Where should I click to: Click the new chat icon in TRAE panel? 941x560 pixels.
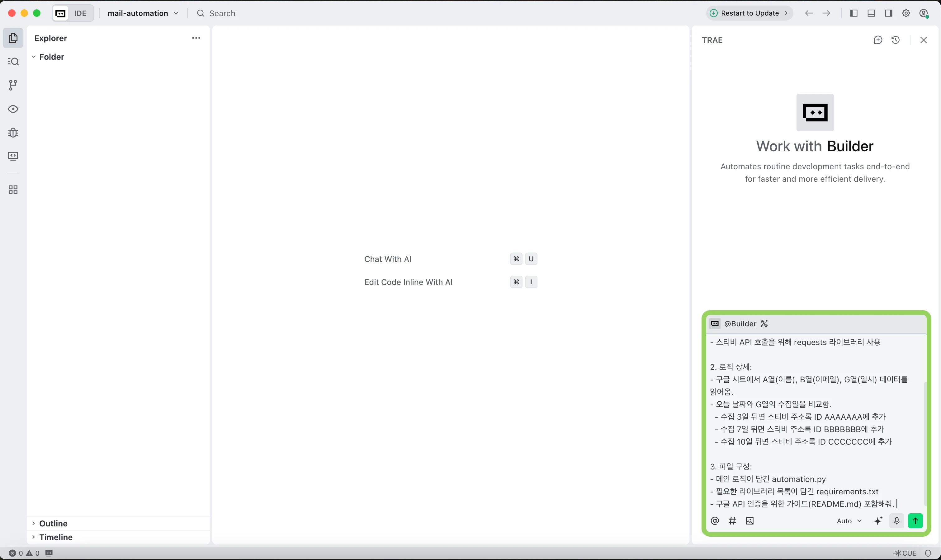tap(877, 40)
